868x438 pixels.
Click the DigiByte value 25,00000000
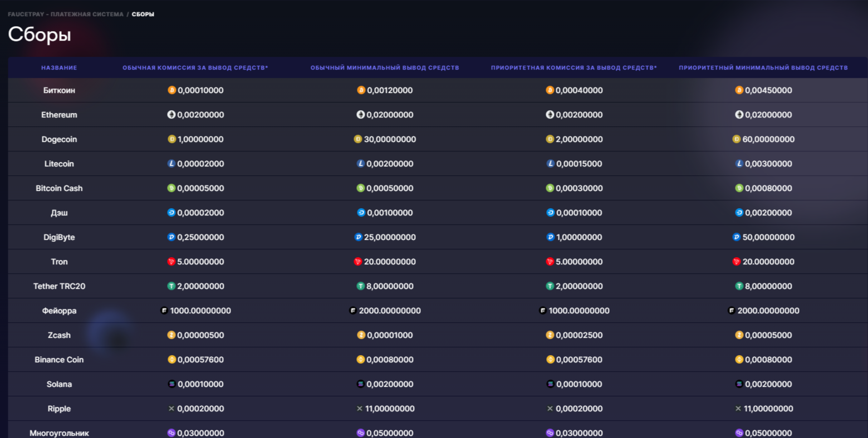coord(390,237)
